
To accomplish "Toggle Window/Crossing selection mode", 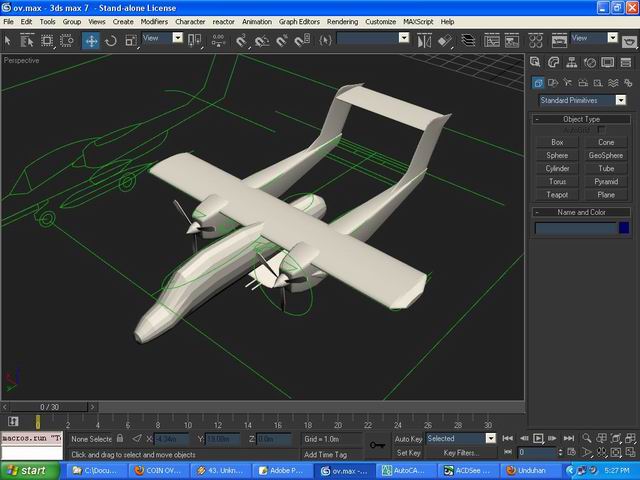I will click(67, 40).
